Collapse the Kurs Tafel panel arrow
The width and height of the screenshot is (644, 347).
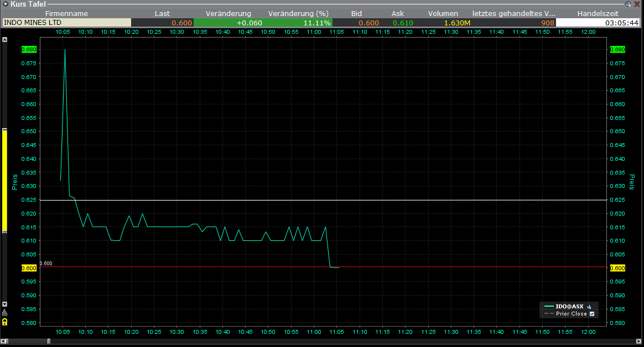pos(5,4)
